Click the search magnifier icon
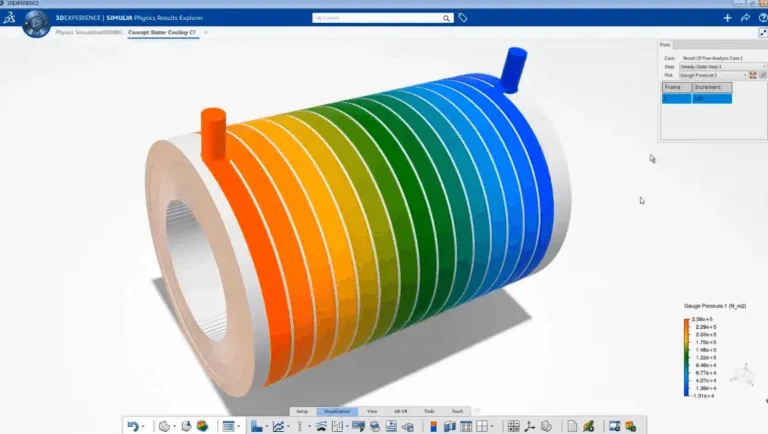The image size is (768, 434). pyautogui.click(x=446, y=18)
